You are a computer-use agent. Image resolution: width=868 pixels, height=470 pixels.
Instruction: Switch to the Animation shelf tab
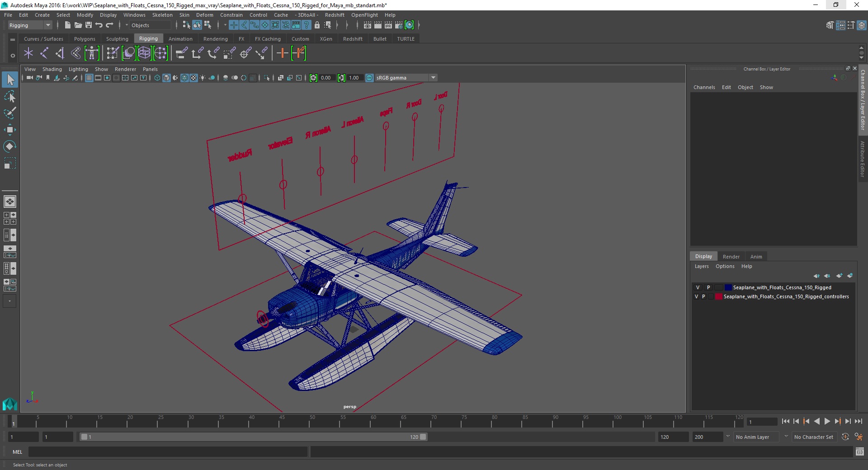click(x=180, y=39)
